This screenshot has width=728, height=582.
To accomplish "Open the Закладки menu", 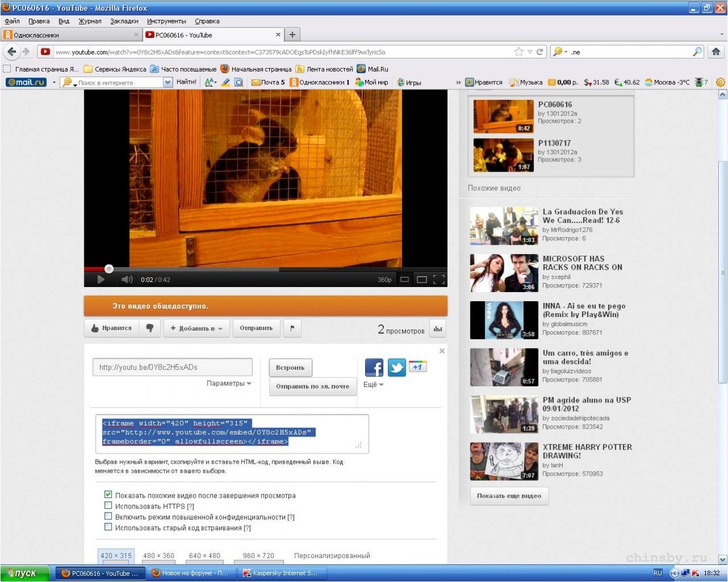I will (124, 21).
